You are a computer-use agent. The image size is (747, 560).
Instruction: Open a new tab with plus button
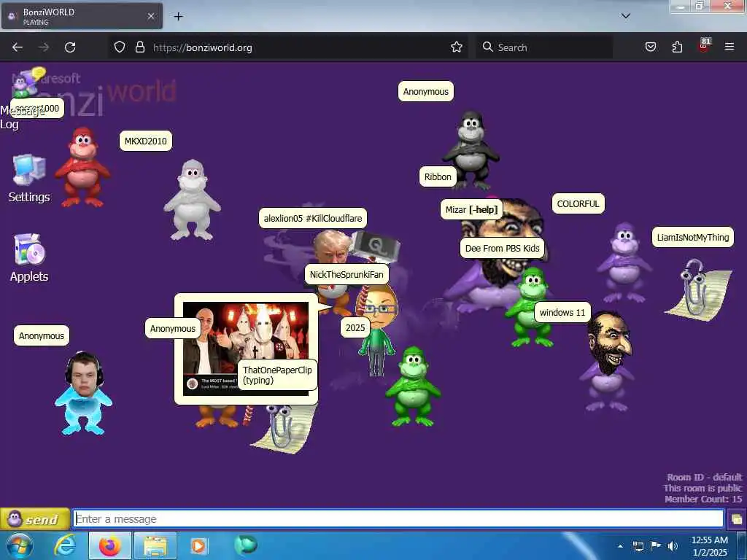point(178,17)
